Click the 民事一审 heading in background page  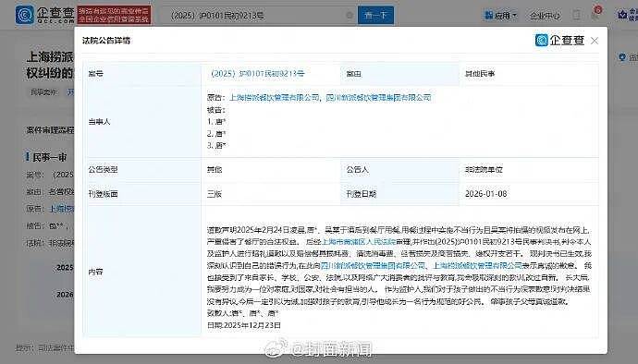point(49,157)
